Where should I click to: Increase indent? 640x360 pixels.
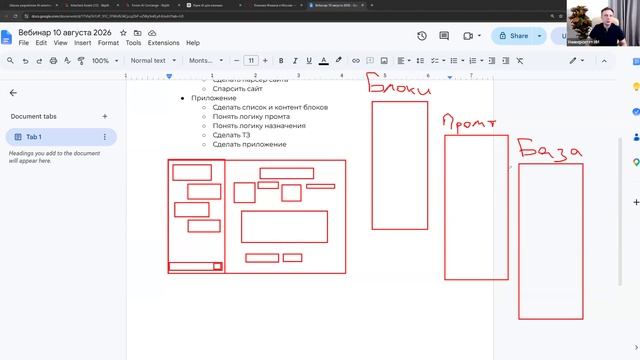506,61
